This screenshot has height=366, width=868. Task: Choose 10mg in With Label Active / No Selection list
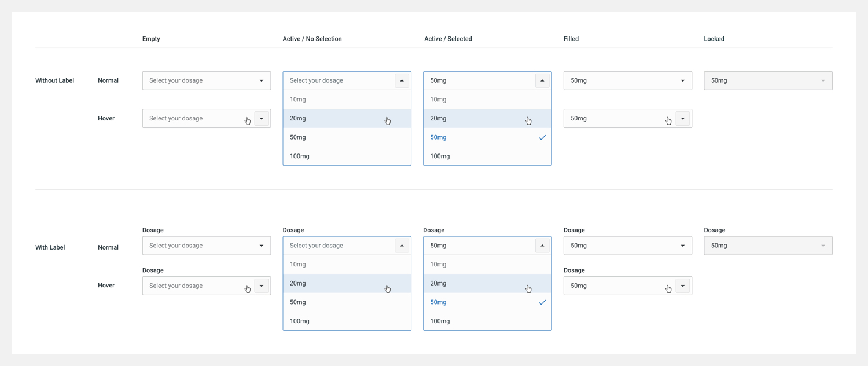click(347, 265)
